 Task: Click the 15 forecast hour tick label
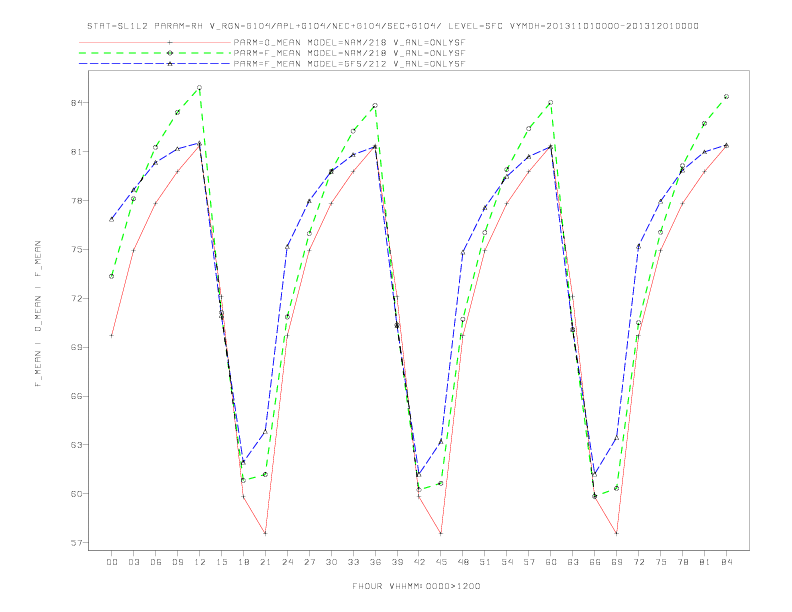point(222,562)
